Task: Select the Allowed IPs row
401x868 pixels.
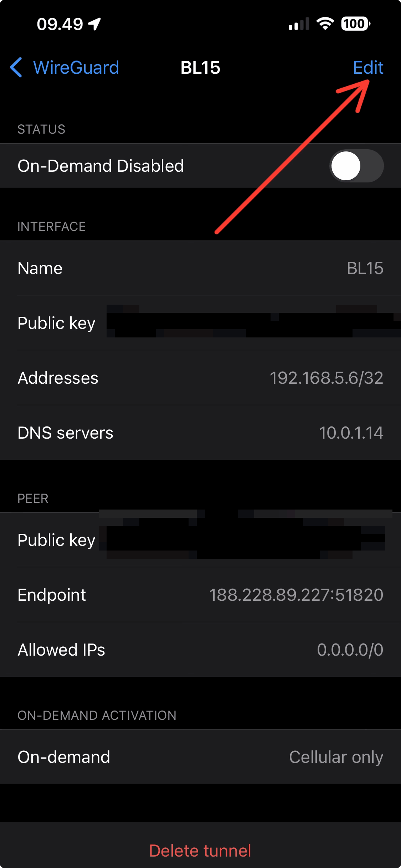Action: pyautogui.click(x=200, y=650)
